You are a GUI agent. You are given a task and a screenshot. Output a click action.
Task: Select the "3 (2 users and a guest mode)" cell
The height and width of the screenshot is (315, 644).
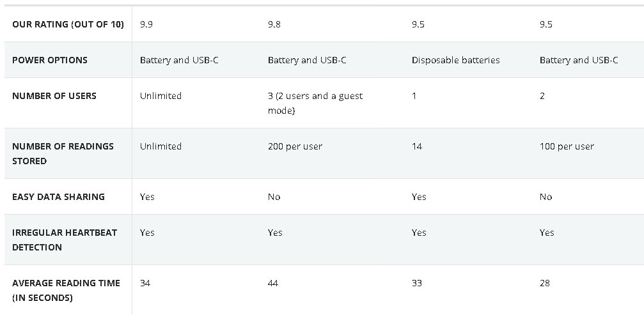pos(315,103)
